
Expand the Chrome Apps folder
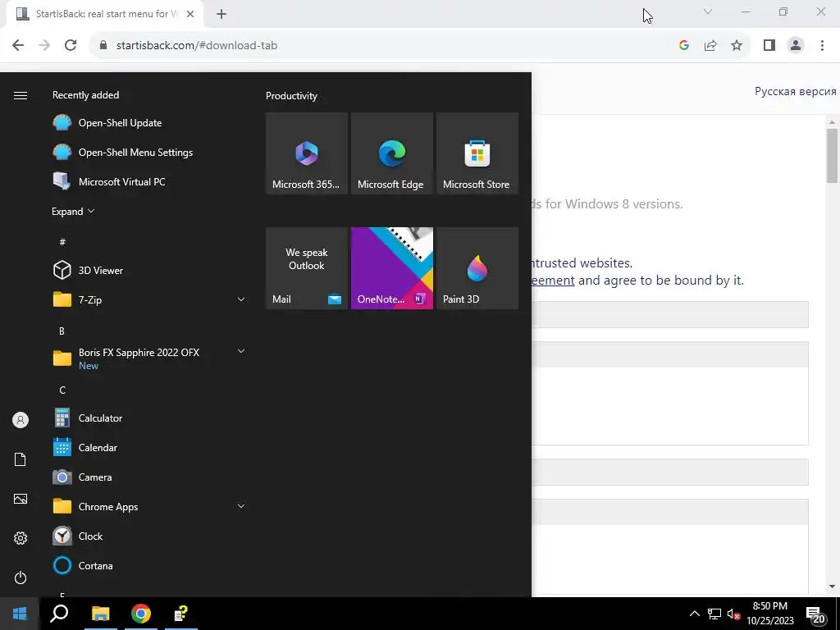(x=241, y=505)
